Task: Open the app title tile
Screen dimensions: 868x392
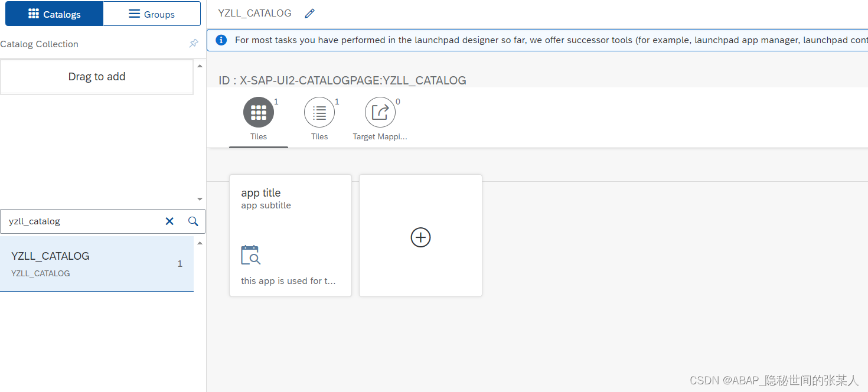Action: coord(291,235)
